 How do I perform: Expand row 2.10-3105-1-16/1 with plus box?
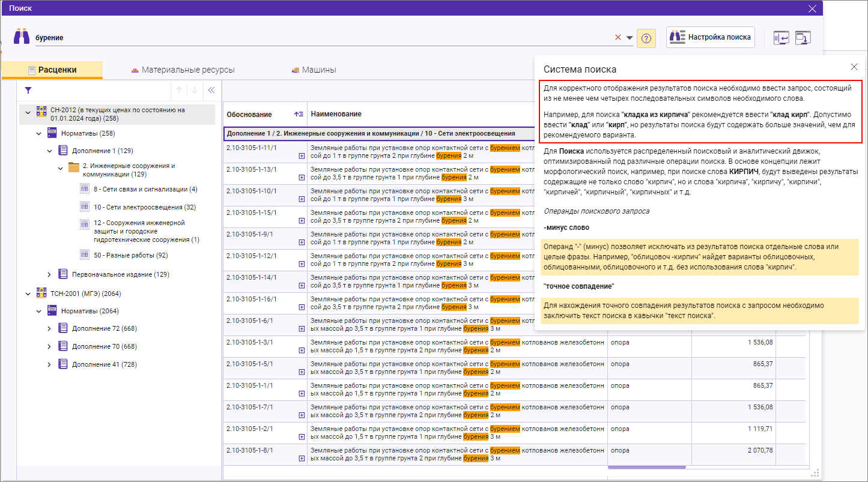302,307
